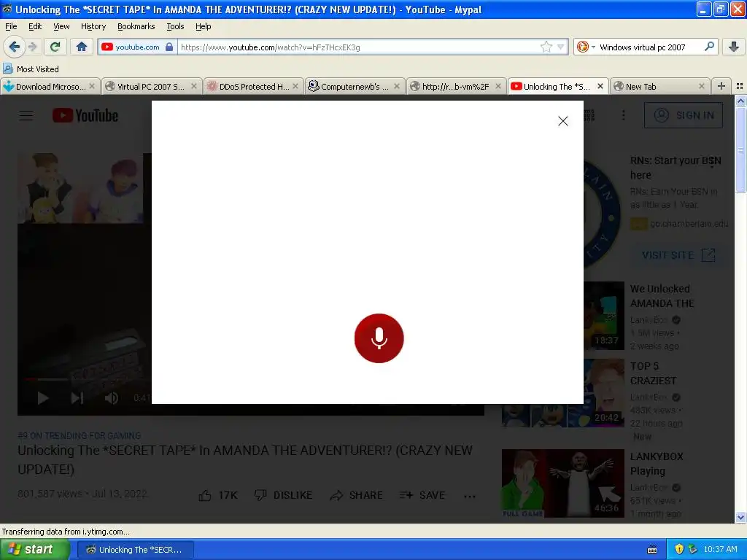Mute the video with the speaker icon

(112, 398)
